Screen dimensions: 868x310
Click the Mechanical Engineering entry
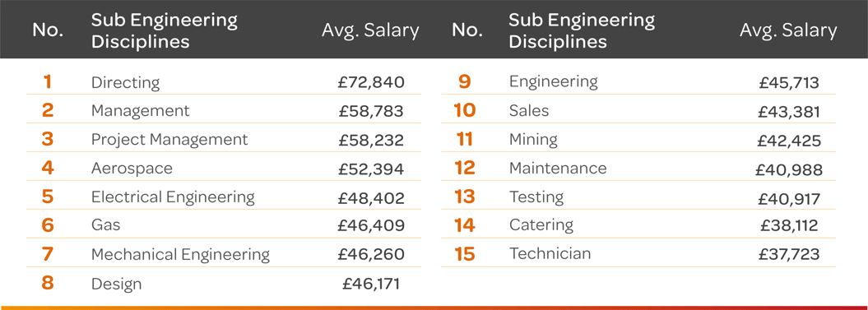180,255
